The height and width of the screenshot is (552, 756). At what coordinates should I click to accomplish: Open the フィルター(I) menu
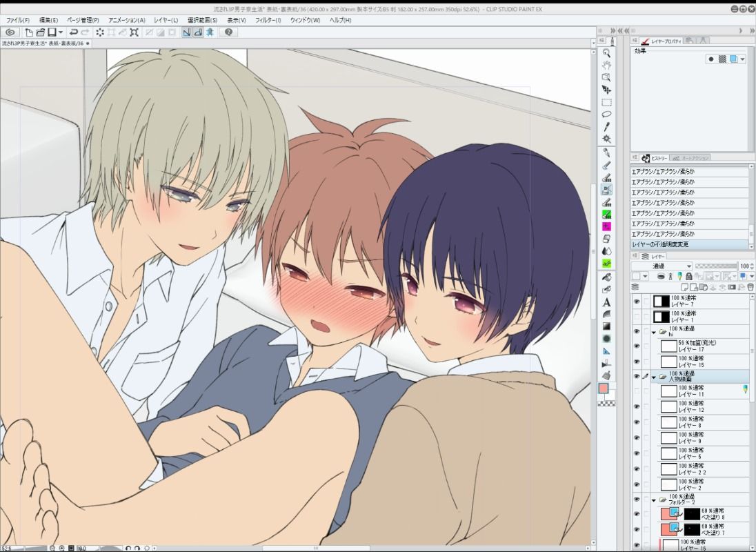(268, 20)
